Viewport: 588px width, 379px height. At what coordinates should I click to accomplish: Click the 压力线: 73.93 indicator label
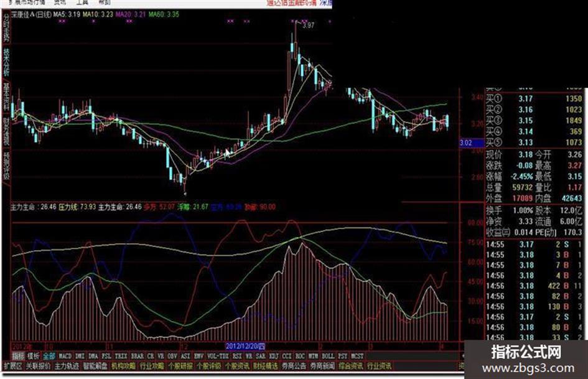point(77,207)
